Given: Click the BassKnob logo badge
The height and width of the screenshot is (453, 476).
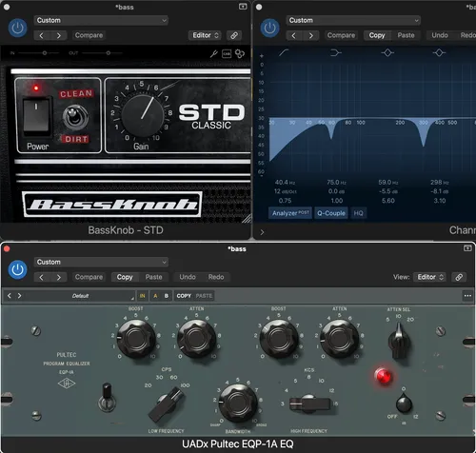Looking at the screenshot, I should pos(112,205).
